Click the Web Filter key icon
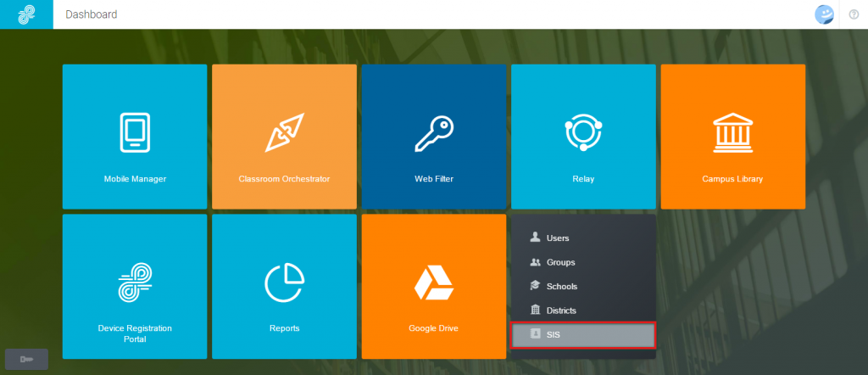Image resolution: width=868 pixels, height=375 pixels. coord(434,133)
